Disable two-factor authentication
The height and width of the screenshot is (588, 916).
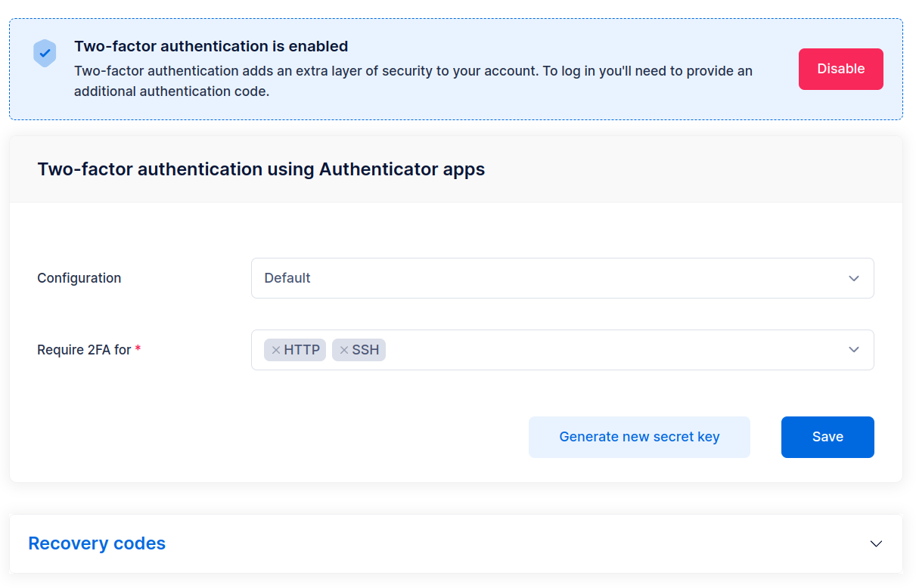[840, 69]
